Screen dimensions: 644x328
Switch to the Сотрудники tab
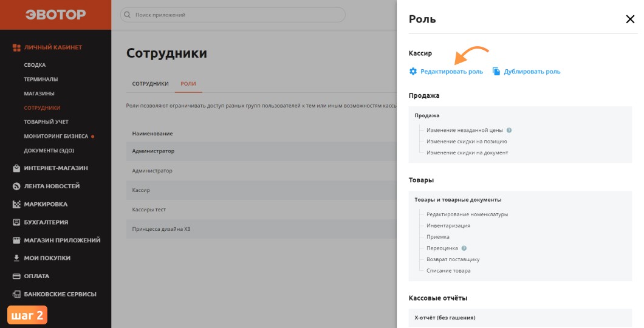(x=150, y=84)
